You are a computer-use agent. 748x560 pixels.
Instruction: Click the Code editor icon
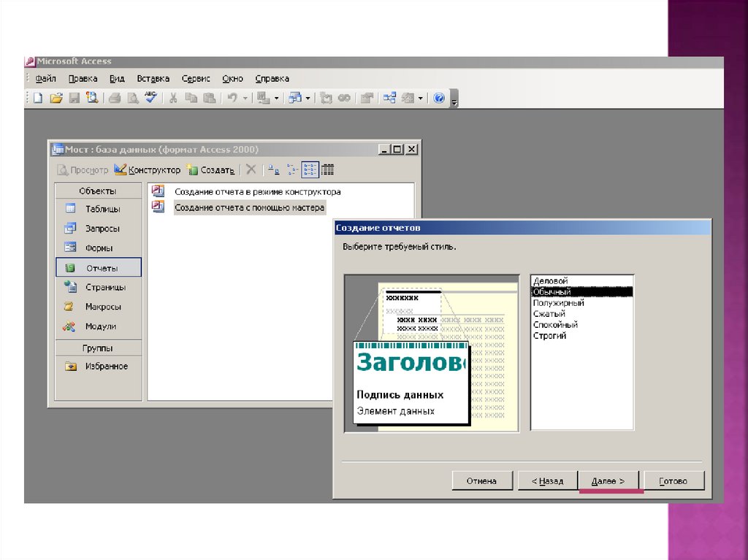point(327,99)
